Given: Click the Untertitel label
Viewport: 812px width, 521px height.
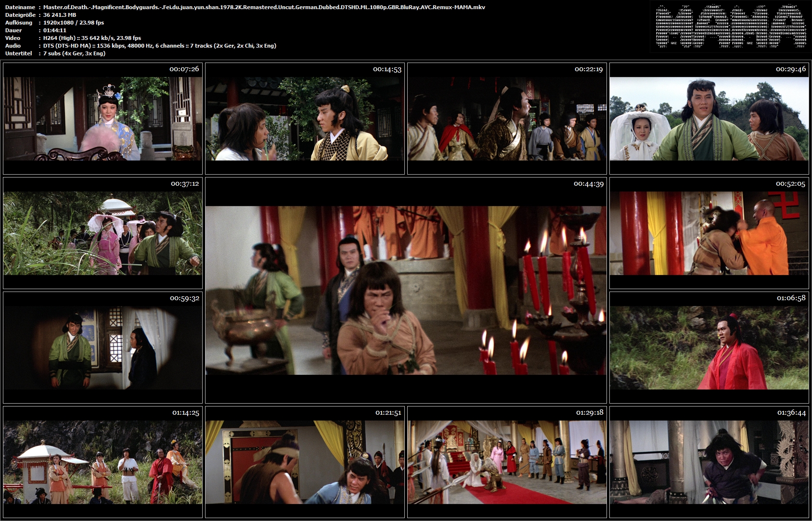Looking at the screenshot, I should [x=19, y=53].
